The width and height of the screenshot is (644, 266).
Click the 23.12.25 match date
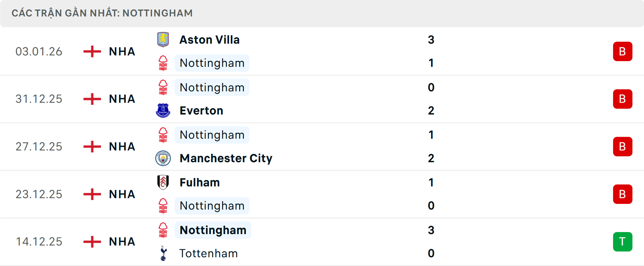pyautogui.click(x=39, y=194)
